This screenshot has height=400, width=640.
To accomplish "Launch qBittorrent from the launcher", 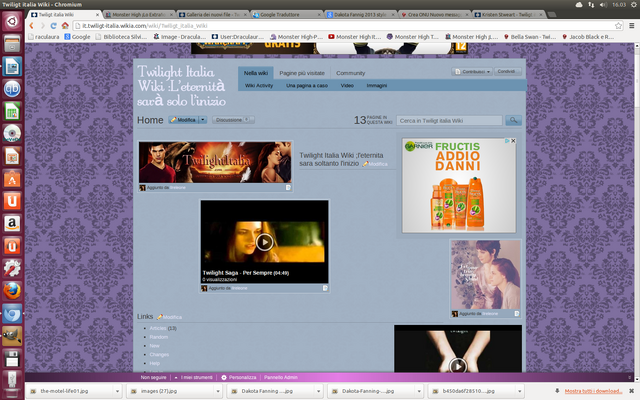I will (x=12, y=89).
